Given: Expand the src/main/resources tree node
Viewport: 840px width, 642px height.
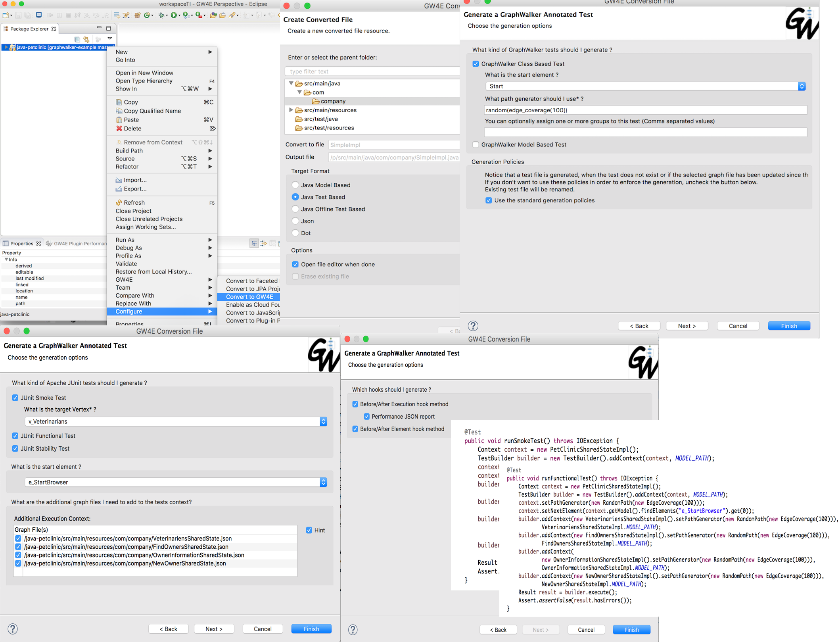Looking at the screenshot, I should coord(291,110).
